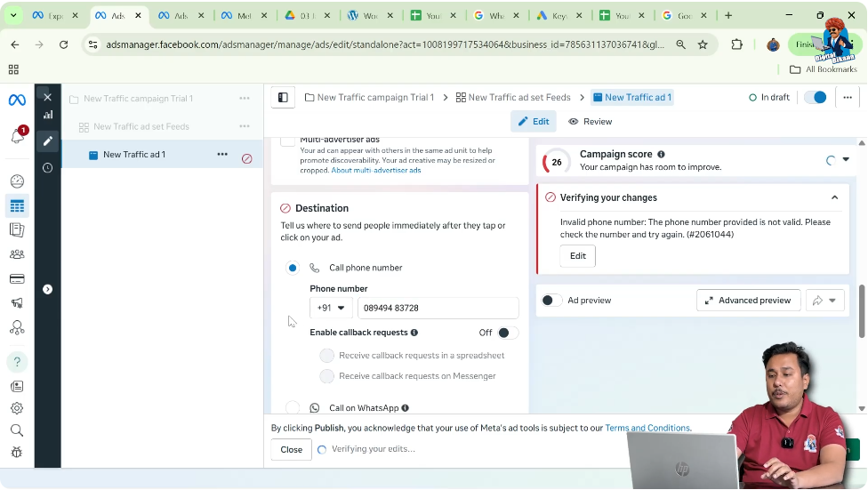Open Ads reporting document icon in sidebar
The image size is (868, 490).
(x=17, y=229)
